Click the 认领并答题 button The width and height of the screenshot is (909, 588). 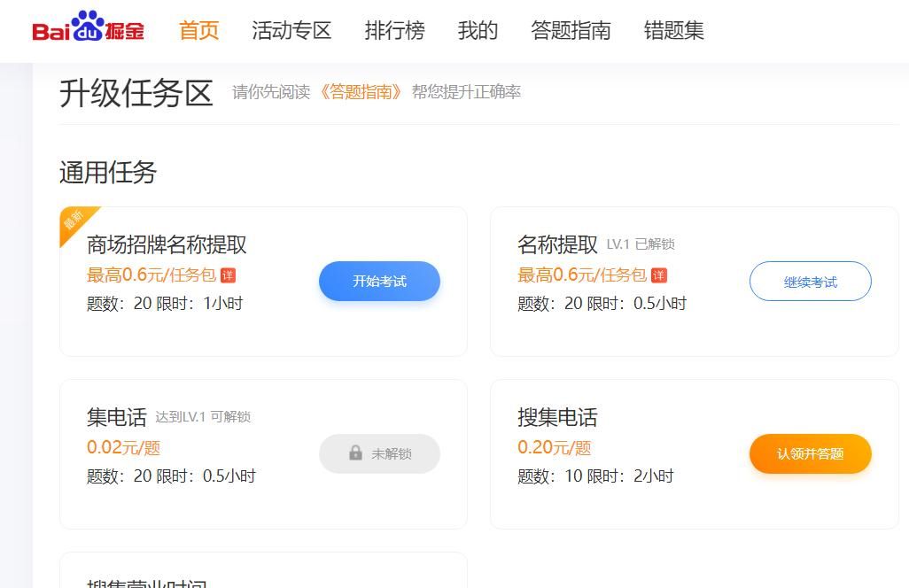(x=810, y=453)
